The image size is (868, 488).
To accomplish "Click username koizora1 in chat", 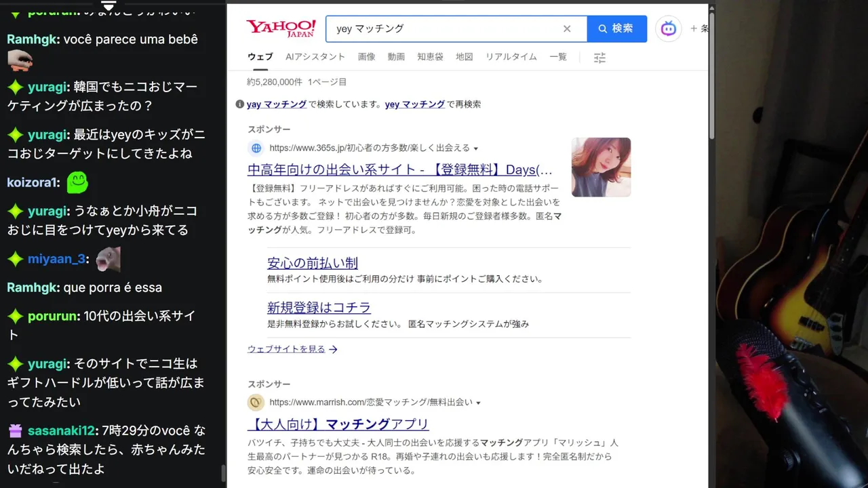I will [x=33, y=182].
